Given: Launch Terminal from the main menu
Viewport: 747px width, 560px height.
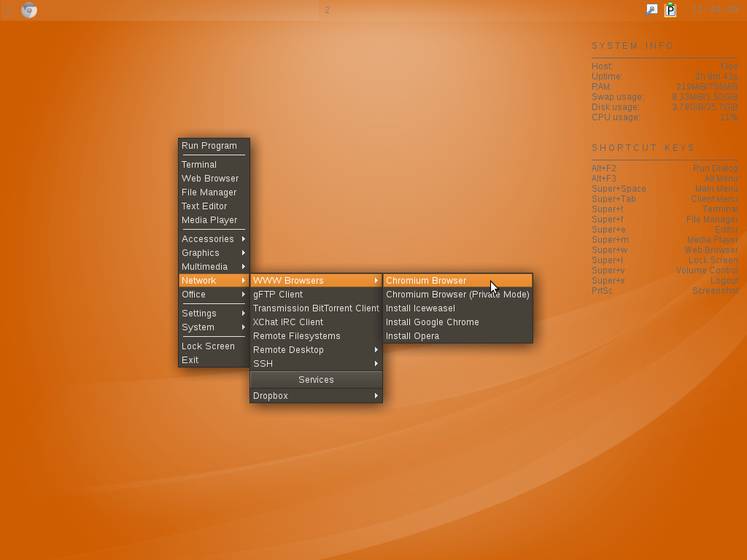Looking at the screenshot, I should click(x=214, y=164).
